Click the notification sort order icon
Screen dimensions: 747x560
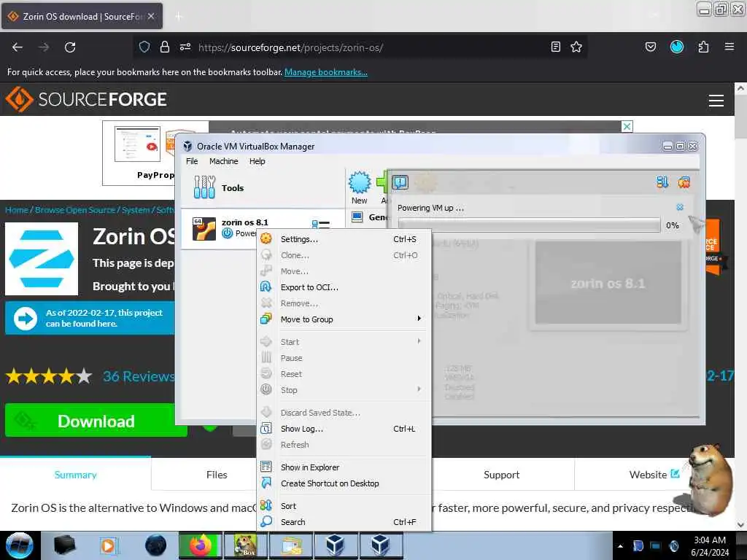[662, 182]
